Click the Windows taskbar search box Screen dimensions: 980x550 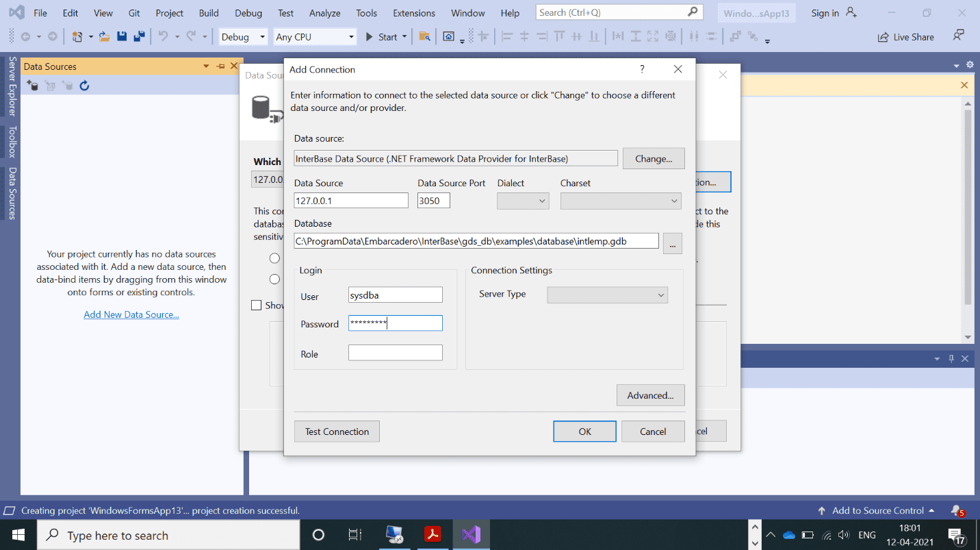click(168, 535)
